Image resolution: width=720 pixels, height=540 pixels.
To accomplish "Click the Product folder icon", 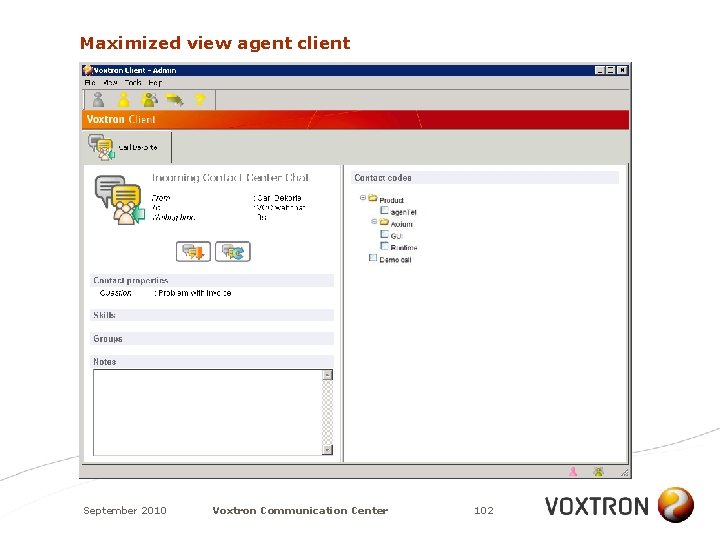I will [373, 198].
